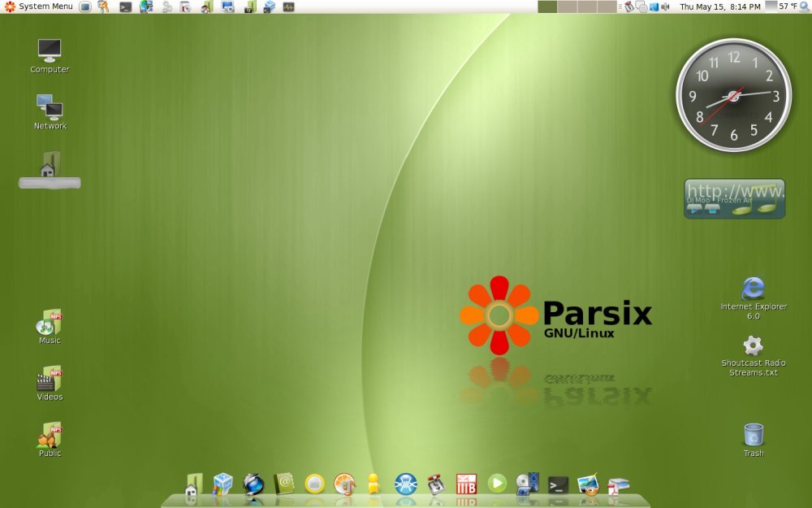Open the 57 °F weather applet
812x508 pixels.
(x=781, y=7)
